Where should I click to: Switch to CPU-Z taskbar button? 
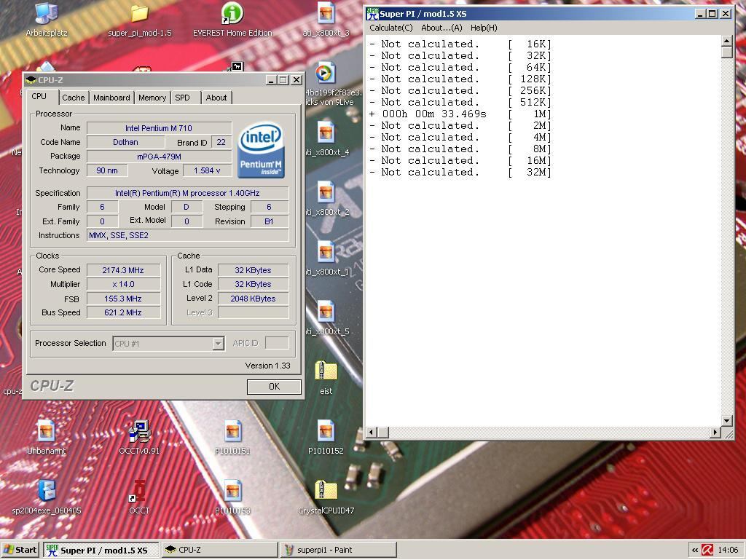pyautogui.click(x=219, y=550)
